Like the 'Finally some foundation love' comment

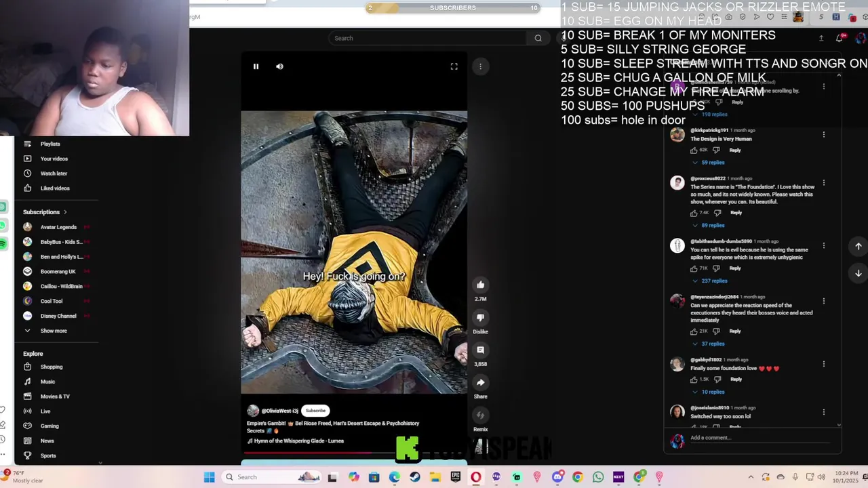click(694, 380)
